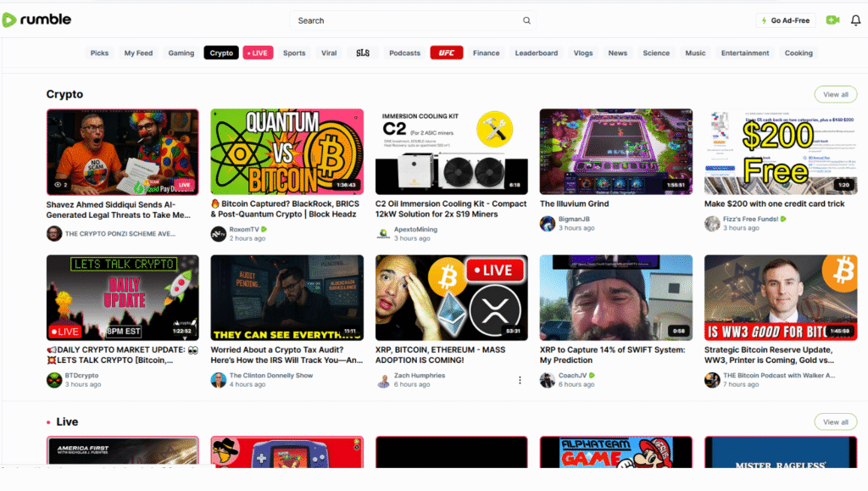Screen dimensions: 868x491
Task: Open the Cooking category
Action: (x=798, y=53)
